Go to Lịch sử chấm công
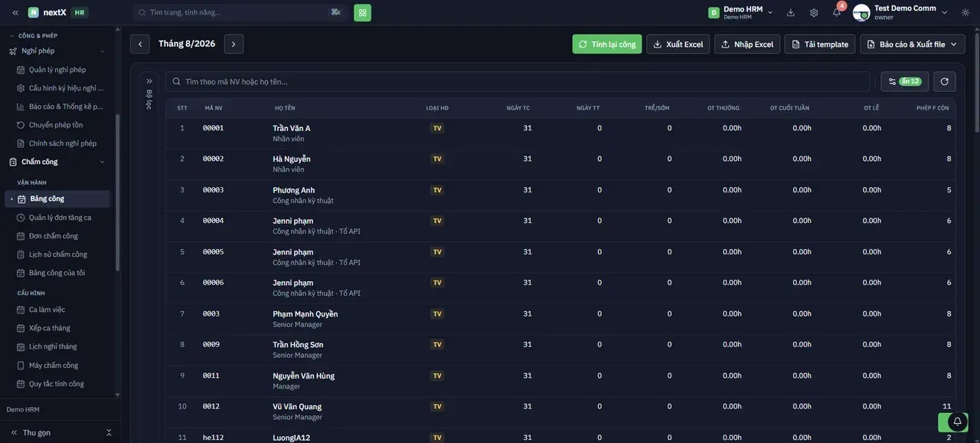 click(58, 254)
